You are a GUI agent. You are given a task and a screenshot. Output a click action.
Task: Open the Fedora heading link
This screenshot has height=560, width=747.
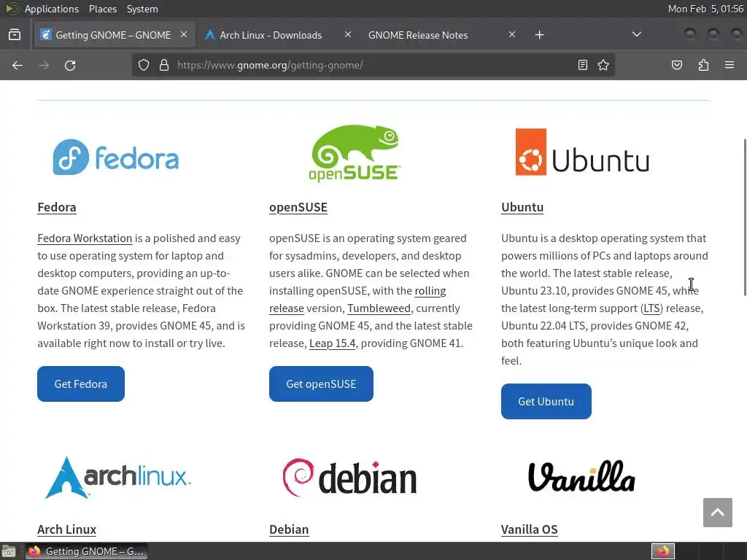(57, 207)
